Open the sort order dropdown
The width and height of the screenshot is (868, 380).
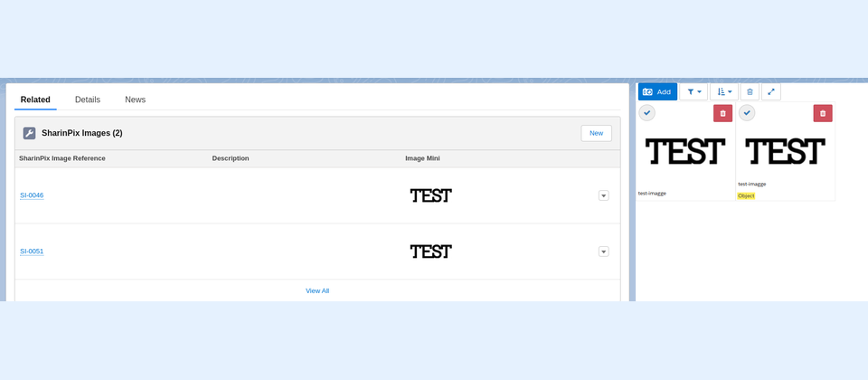coord(724,91)
